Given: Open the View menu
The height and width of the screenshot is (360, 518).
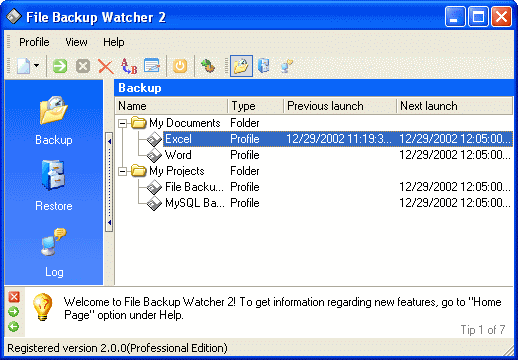Looking at the screenshot, I should click(76, 42).
